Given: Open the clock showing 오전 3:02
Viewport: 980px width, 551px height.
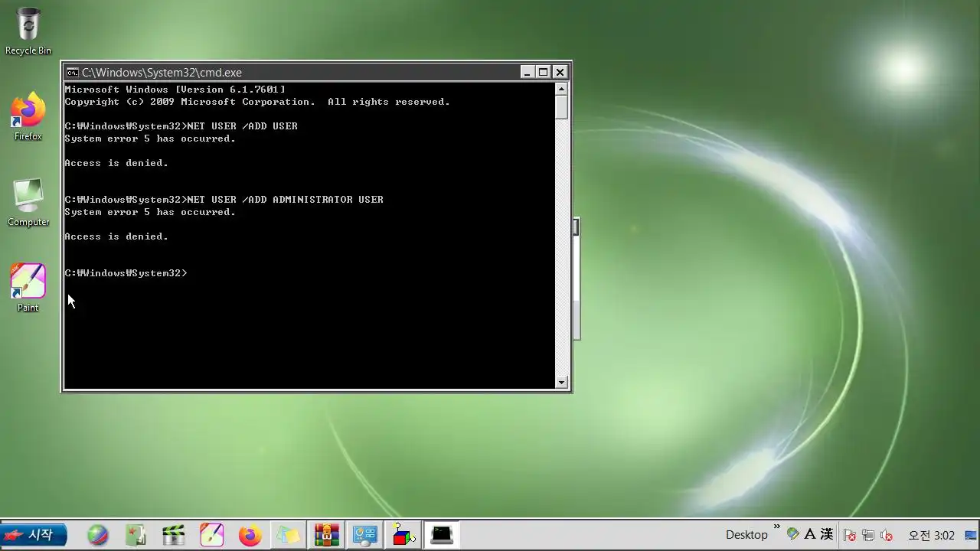Looking at the screenshot, I should tap(931, 535).
